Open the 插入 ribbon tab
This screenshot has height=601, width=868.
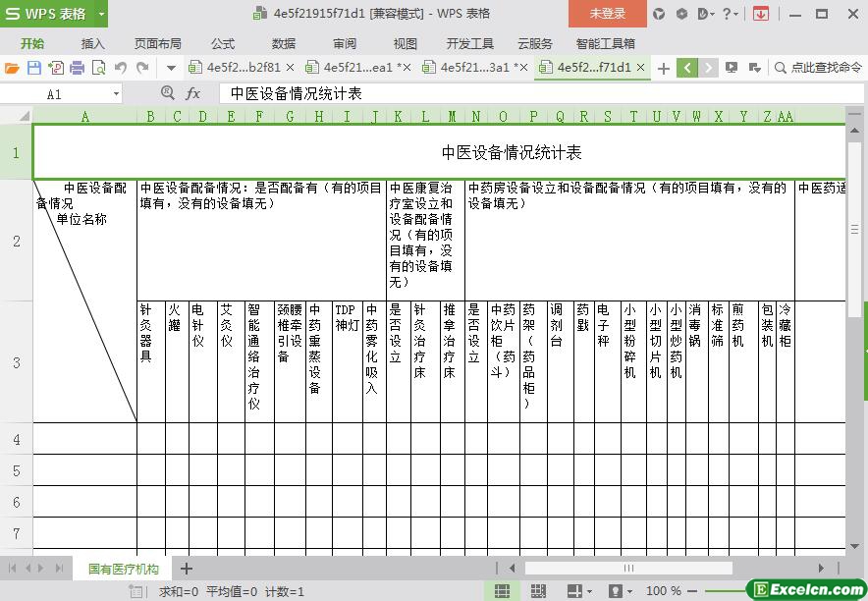(92, 43)
